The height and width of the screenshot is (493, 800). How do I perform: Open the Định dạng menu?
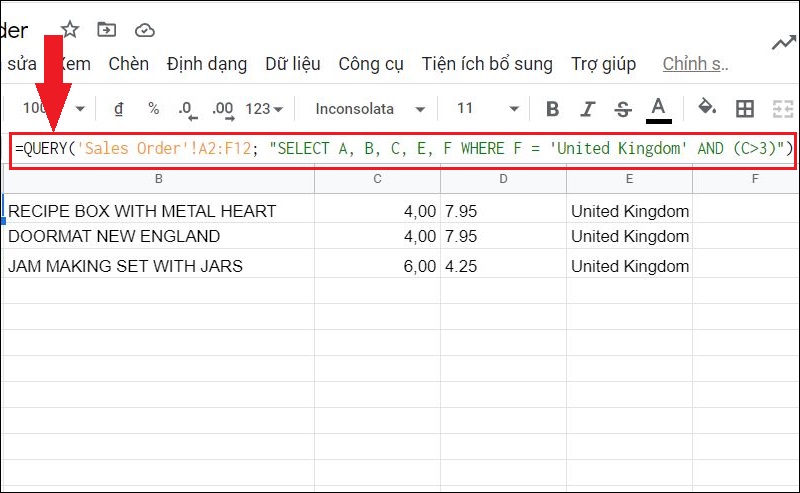tap(207, 64)
